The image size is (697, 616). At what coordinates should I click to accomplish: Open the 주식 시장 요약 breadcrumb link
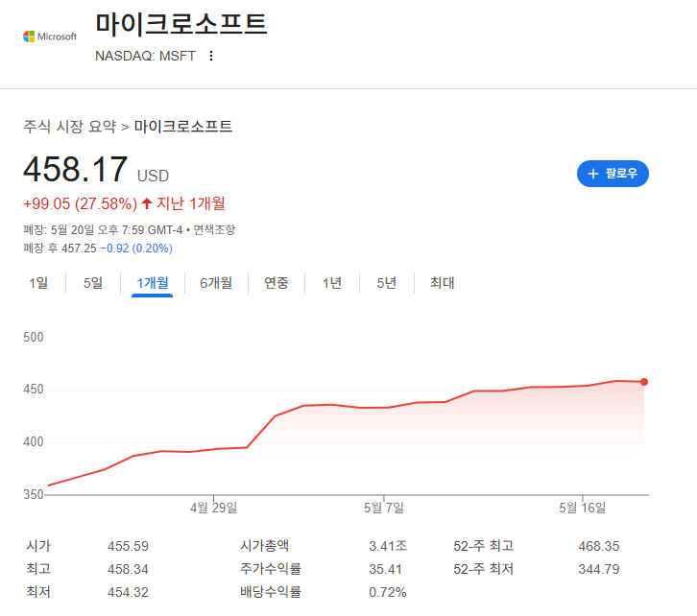(69, 127)
